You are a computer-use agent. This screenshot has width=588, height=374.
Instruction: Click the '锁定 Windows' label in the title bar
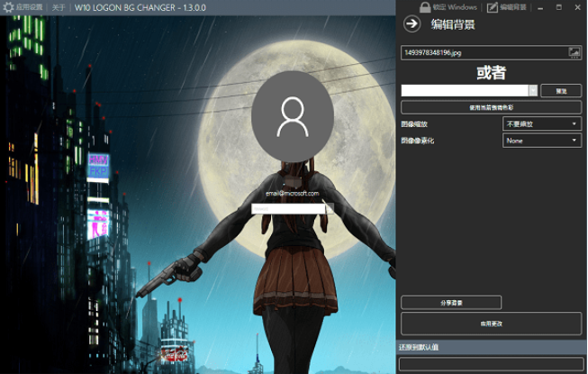[455, 7]
